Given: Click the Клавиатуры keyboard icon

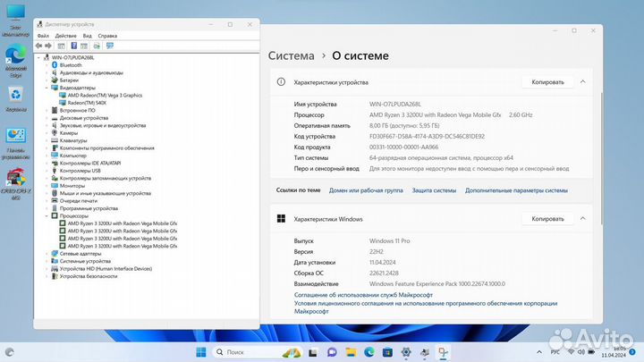Looking at the screenshot, I should 55,140.
